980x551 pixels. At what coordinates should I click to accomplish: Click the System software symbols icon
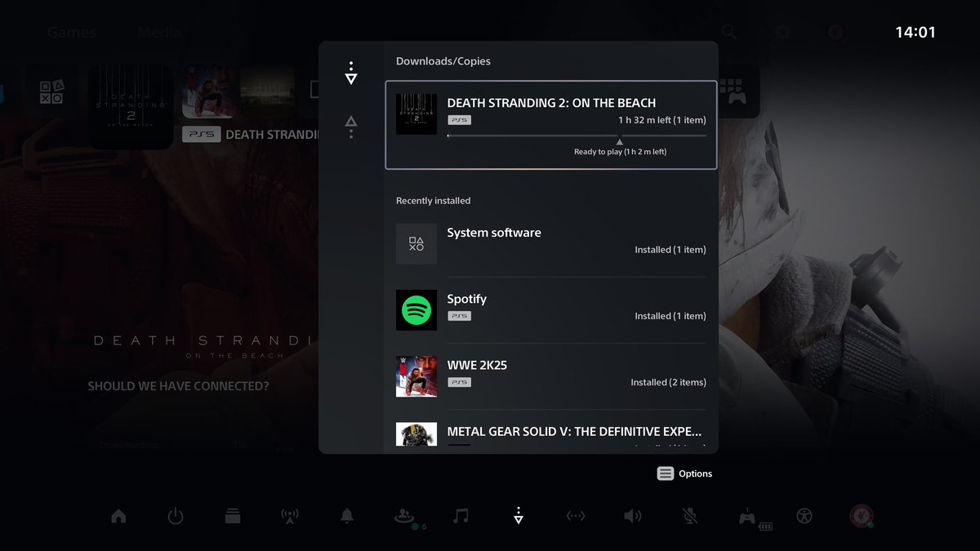416,244
